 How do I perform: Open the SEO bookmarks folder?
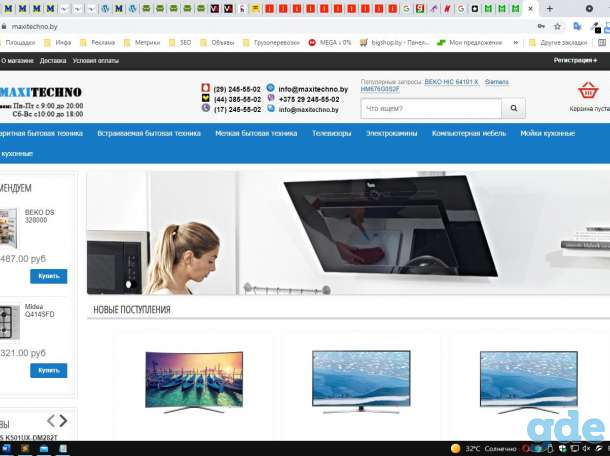180,42
